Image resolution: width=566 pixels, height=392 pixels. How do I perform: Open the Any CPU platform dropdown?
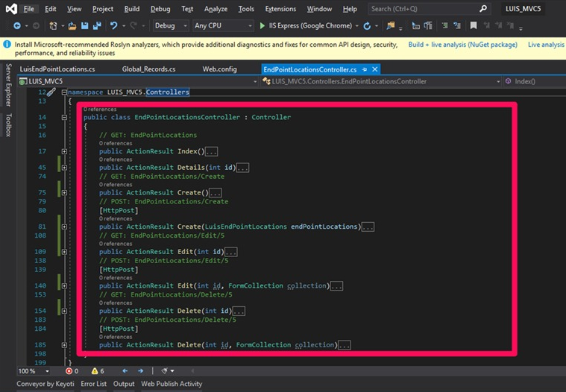[221, 25]
